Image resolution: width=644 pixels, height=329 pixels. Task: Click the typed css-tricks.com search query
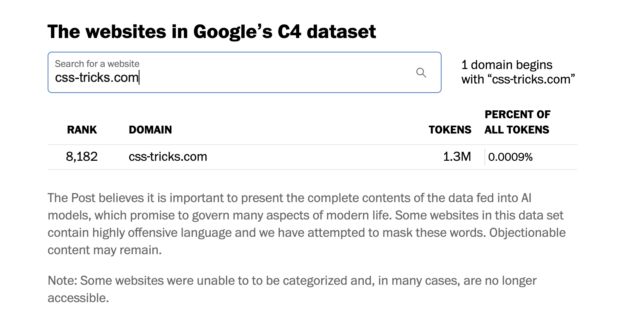coord(96,78)
